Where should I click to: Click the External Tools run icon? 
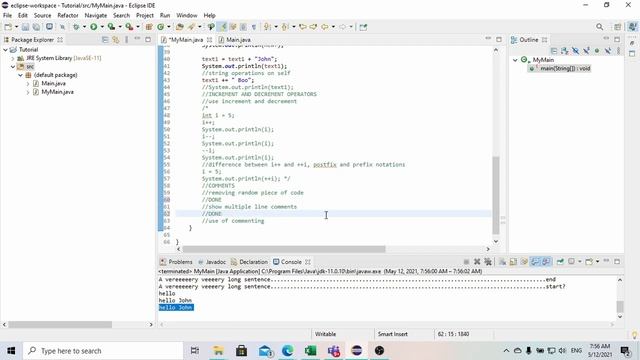coord(129,27)
